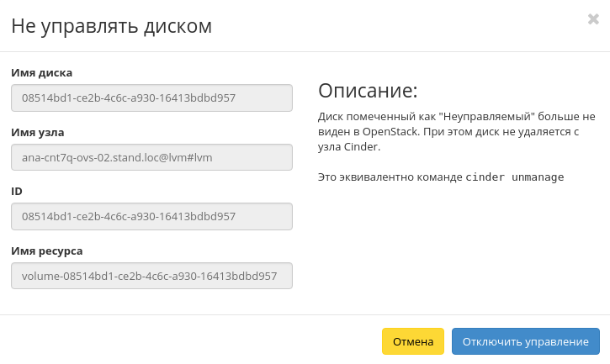Click the Имя ресурса label

[x=47, y=251]
